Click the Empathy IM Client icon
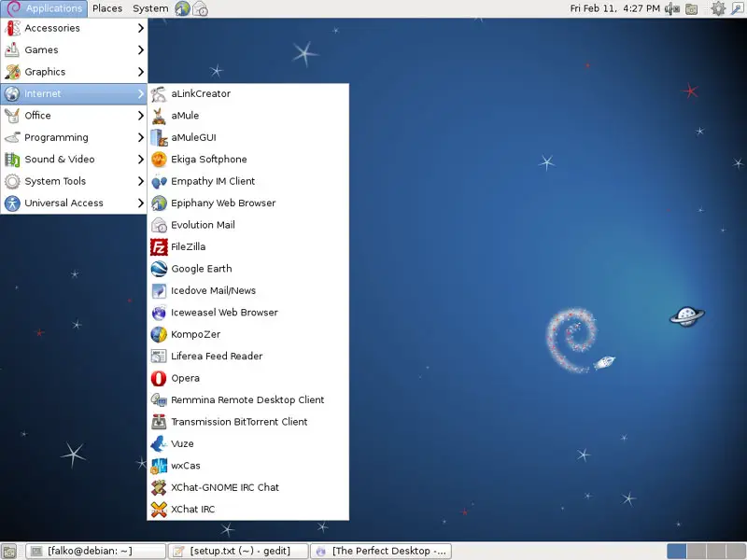The height and width of the screenshot is (560, 747). point(159,181)
